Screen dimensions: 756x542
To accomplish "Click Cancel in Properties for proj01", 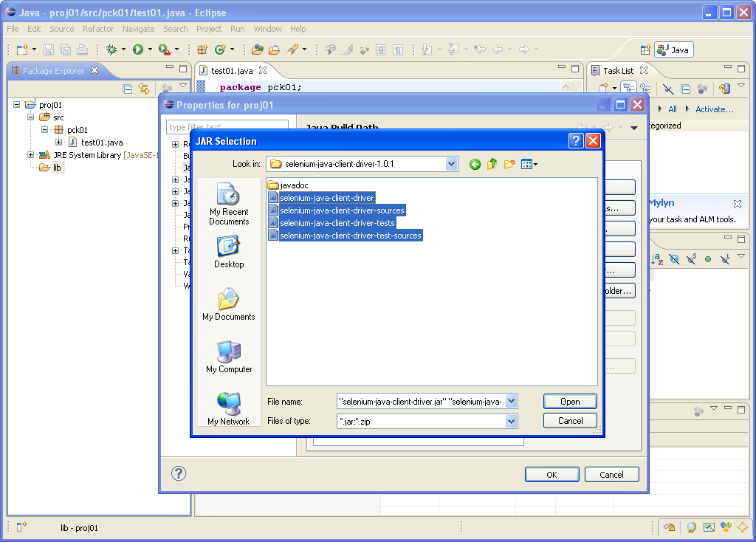I will coord(611,475).
